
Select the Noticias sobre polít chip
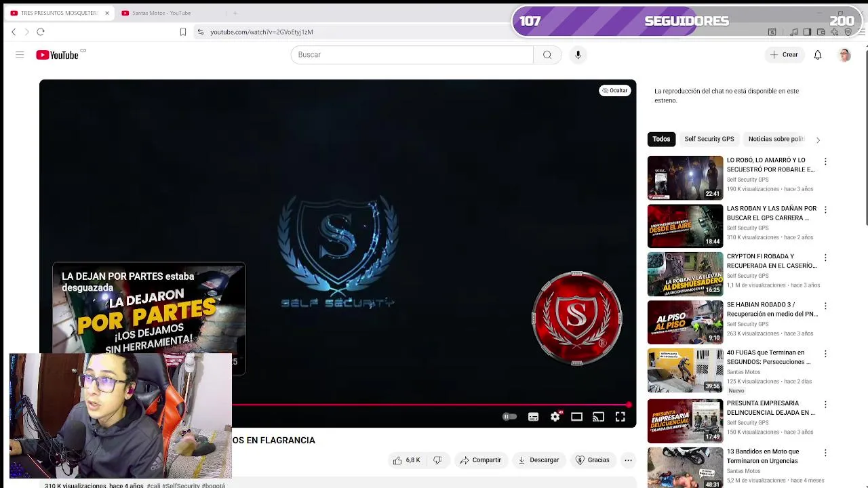tap(776, 139)
